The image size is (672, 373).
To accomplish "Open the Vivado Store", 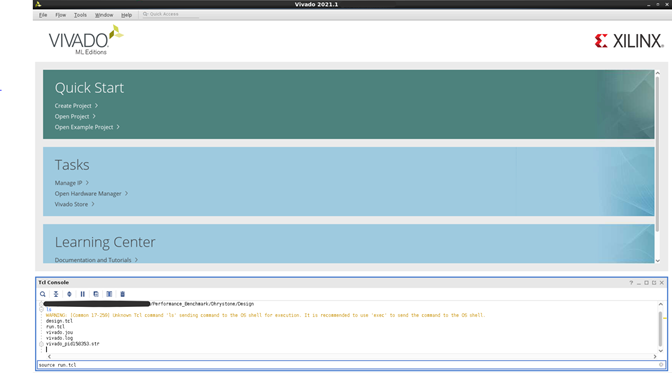I will pos(75,205).
